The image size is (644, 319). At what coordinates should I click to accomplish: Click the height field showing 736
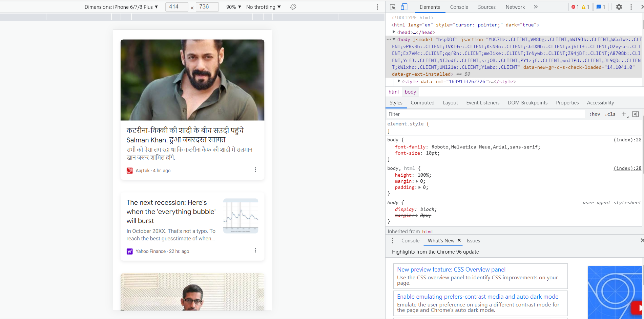207,7
